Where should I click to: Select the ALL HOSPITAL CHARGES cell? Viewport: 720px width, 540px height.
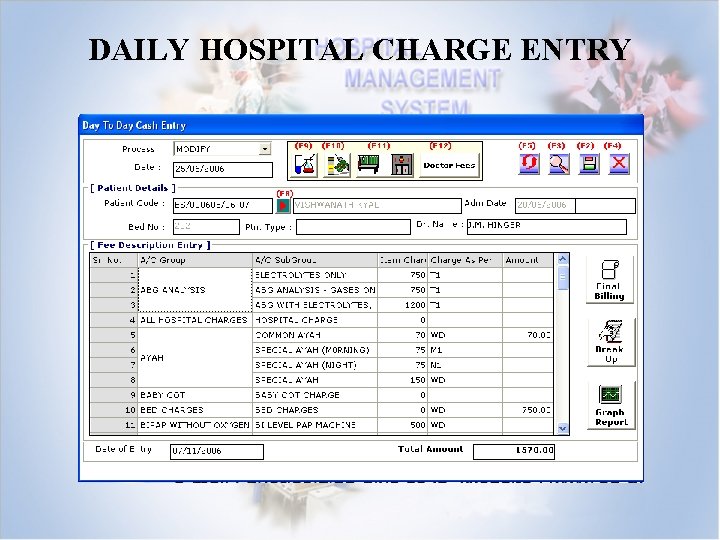tap(195, 320)
